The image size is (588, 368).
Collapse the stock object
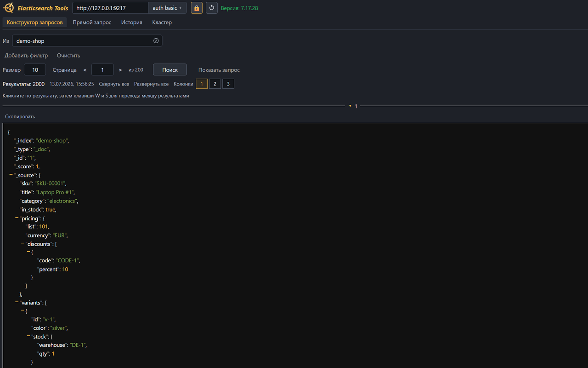pos(28,336)
